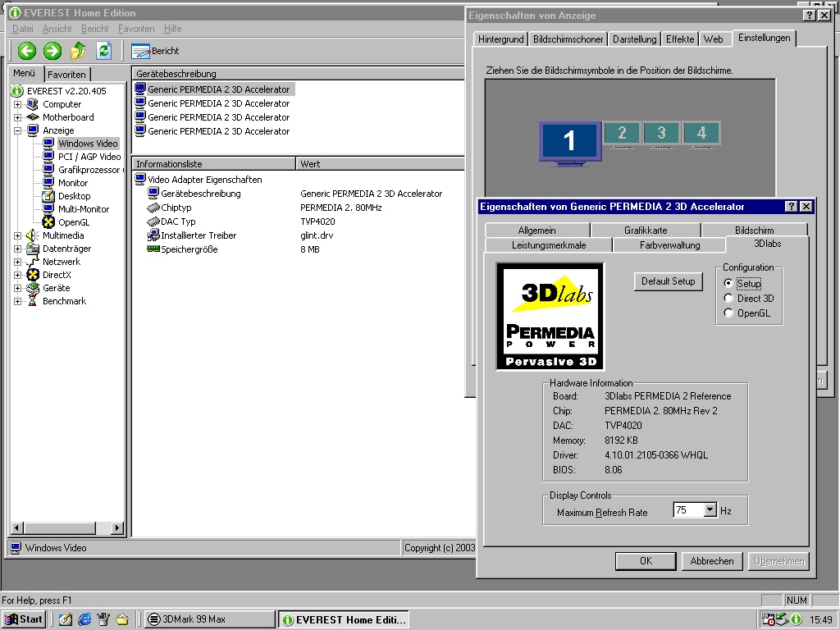Viewport: 840px width, 630px height.
Task: Select the OpenGL configuration radio button
Action: tap(728, 313)
